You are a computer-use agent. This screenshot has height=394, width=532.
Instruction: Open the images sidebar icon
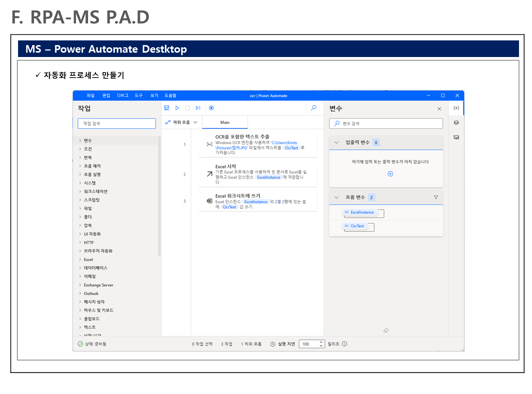click(456, 137)
